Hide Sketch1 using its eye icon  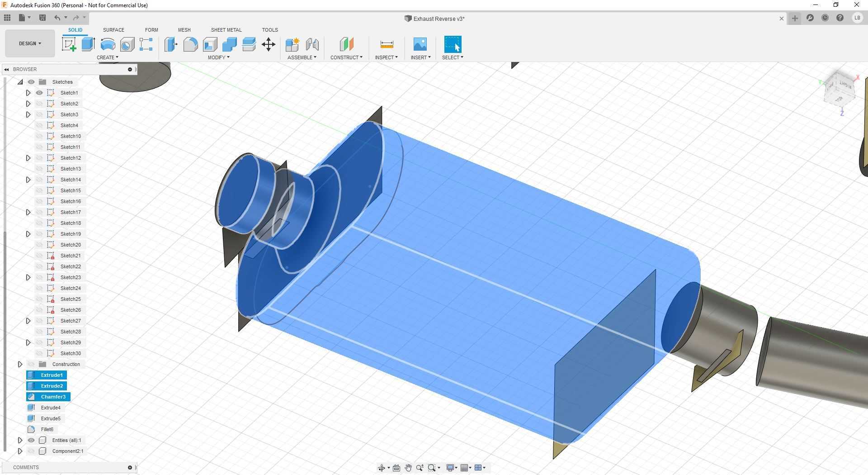click(39, 93)
